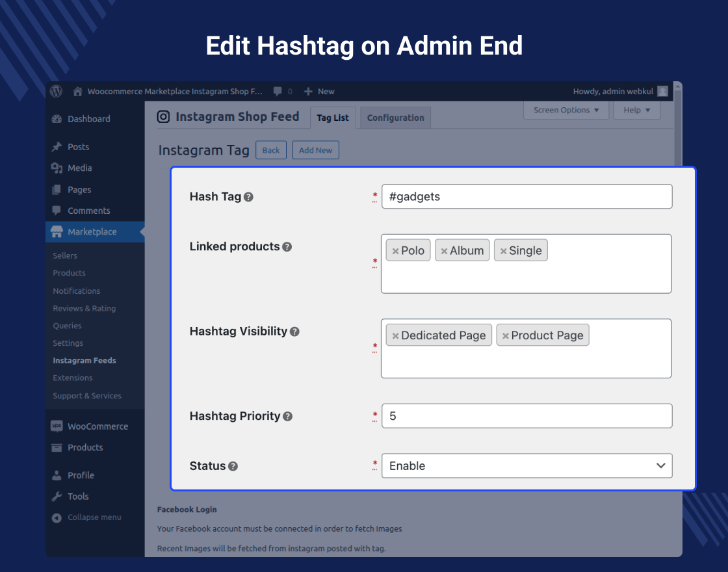Viewport: 728px width, 572px height.
Task: Open the Linked products help icon
Action: [x=287, y=246]
